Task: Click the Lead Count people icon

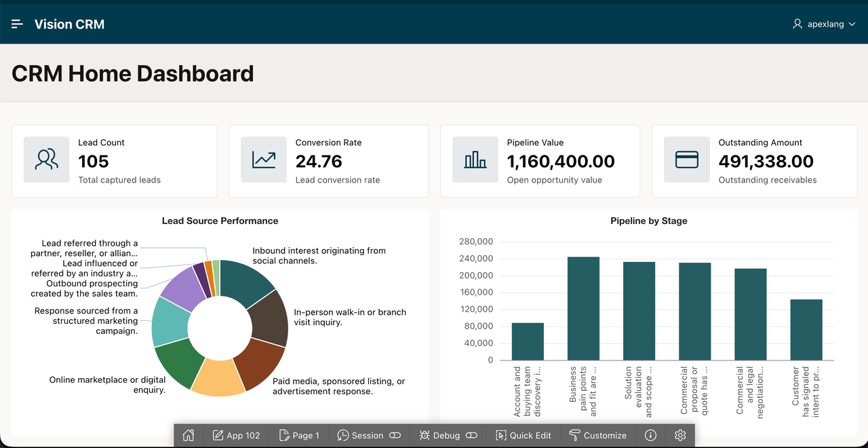Action: pyautogui.click(x=47, y=160)
